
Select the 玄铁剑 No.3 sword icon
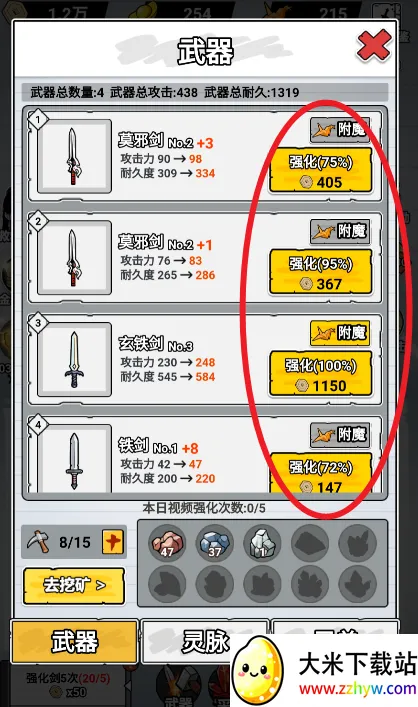[x=74, y=359]
